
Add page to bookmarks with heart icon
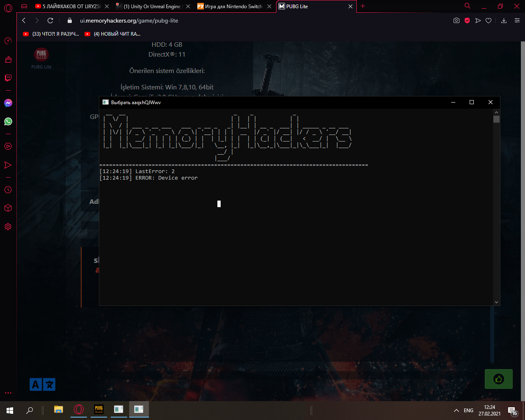point(488,21)
